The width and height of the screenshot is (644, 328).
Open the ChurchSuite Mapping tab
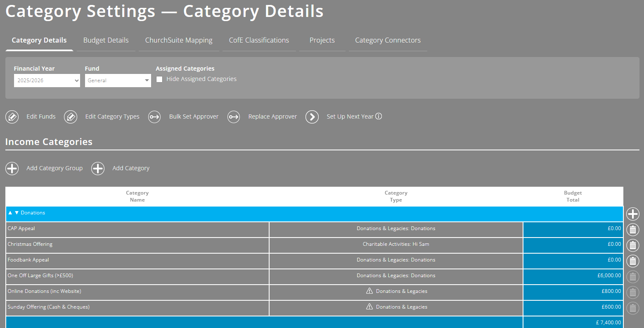click(x=178, y=40)
